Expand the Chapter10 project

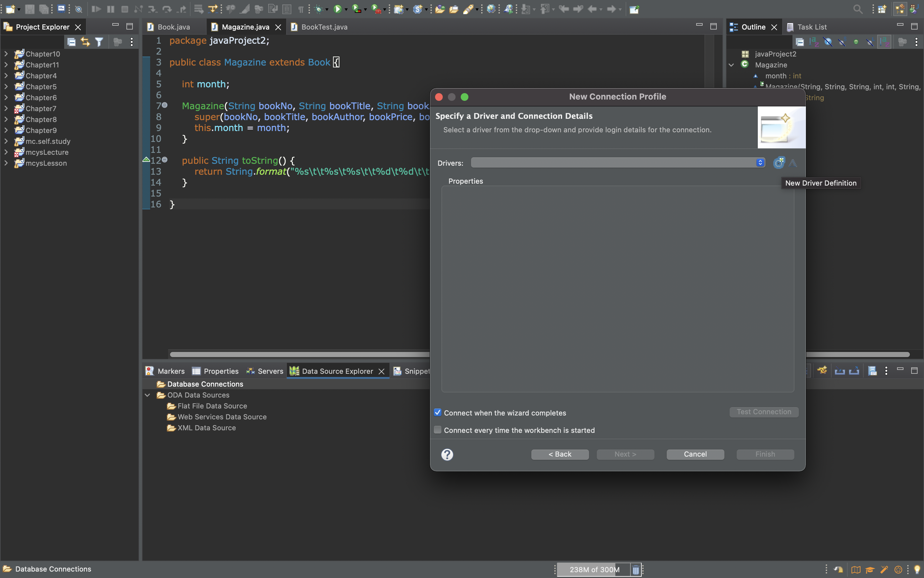6,54
